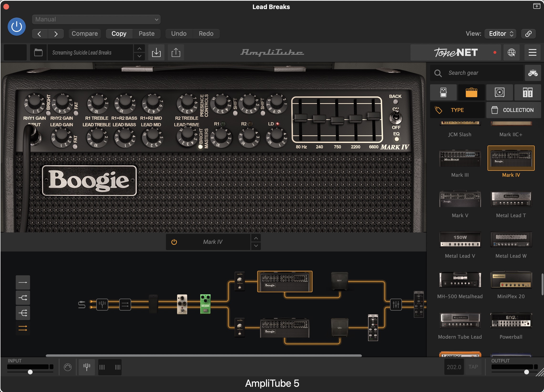The image size is (544, 392).
Task: Toggle the LEAD DRIVE BRIGHT switch
Action: pyautogui.click(x=200, y=147)
